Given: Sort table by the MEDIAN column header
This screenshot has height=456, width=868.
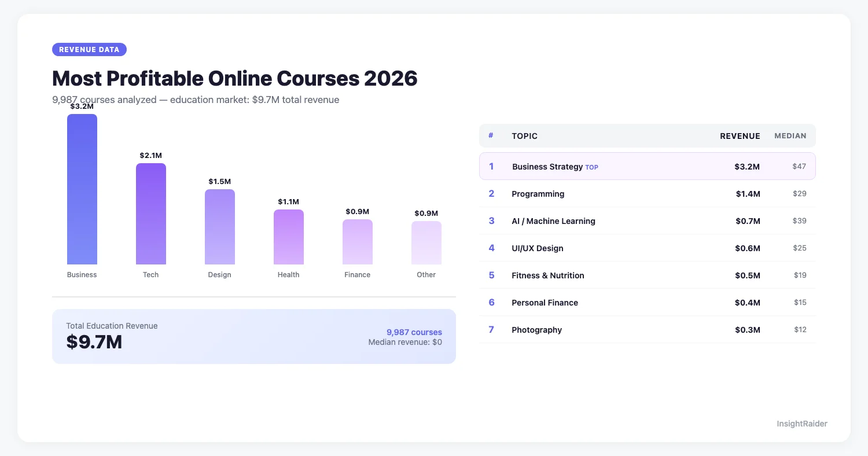Looking at the screenshot, I should (x=790, y=135).
